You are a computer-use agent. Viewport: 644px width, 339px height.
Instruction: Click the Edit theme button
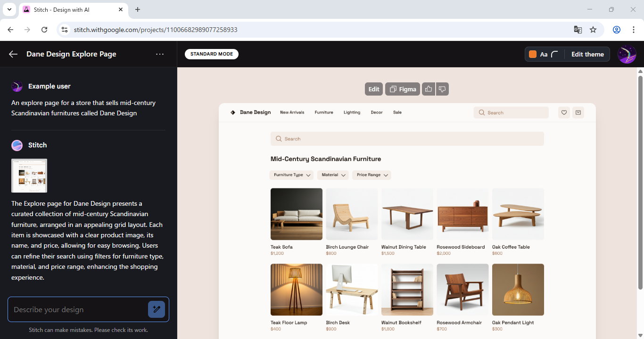[587, 54]
